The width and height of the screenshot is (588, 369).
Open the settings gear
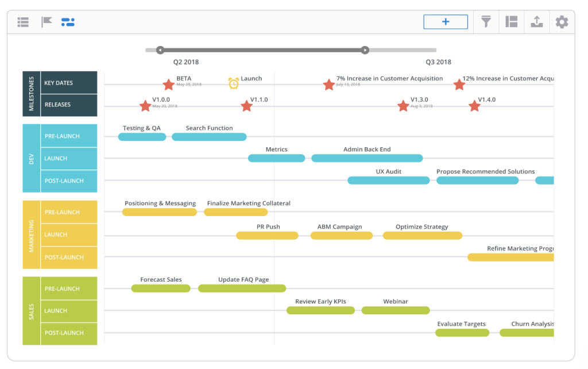pyautogui.click(x=561, y=22)
